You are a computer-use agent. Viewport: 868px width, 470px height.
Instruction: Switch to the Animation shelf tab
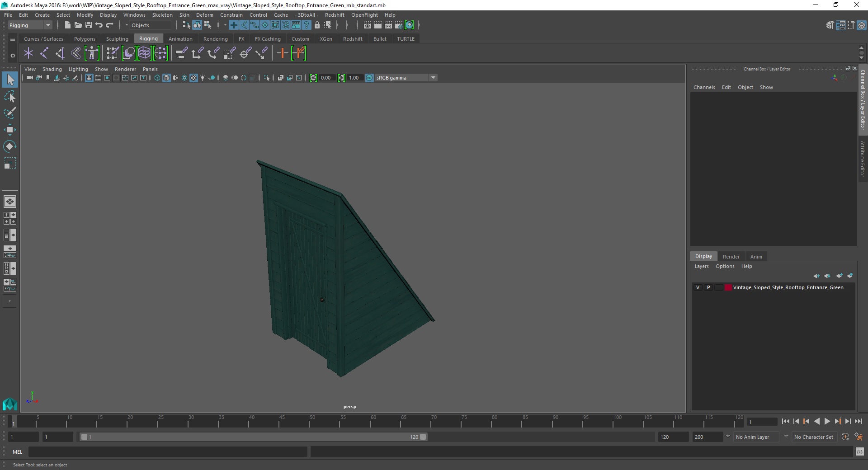click(x=180, y=39)
